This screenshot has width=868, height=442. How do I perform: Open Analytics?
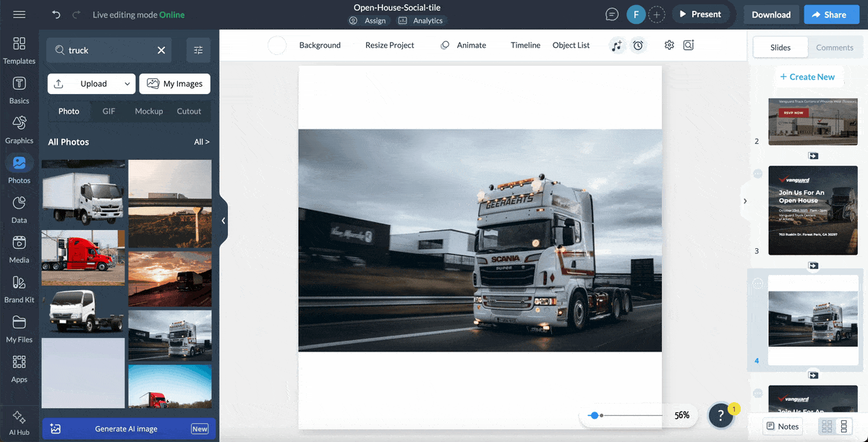pyautogui.click(x=420, y=21)
